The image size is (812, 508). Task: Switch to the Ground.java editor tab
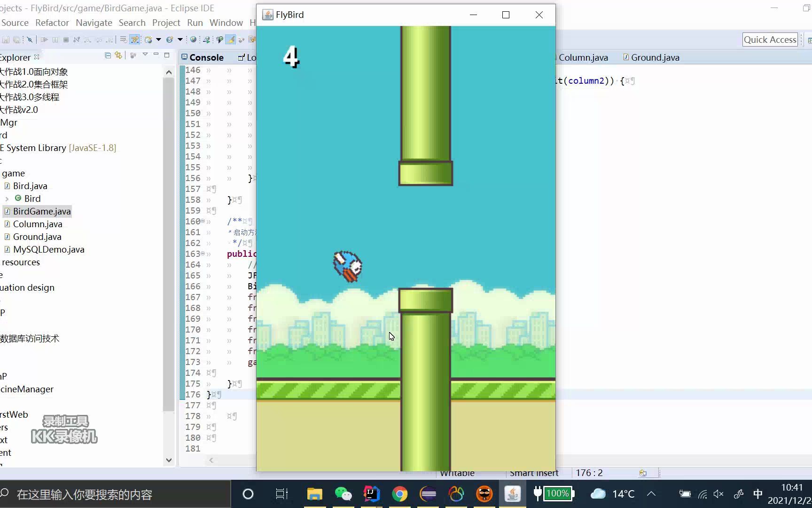click(651, 57)
